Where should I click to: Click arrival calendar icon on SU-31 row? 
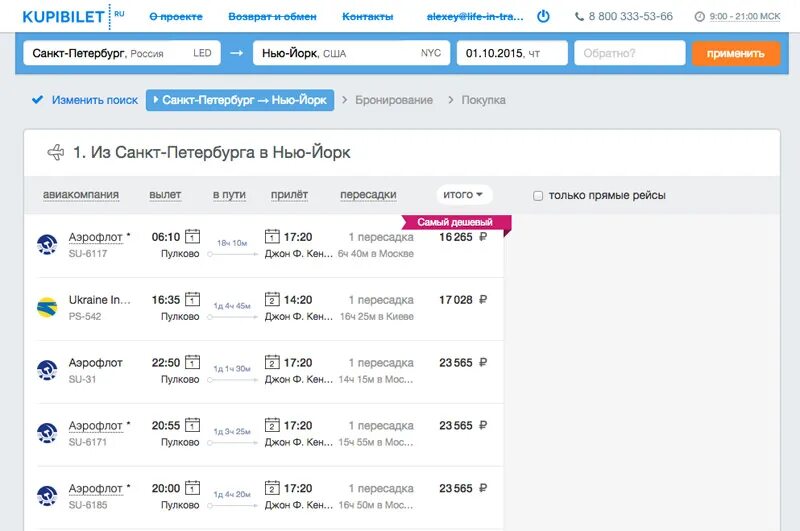coord(272,362)
